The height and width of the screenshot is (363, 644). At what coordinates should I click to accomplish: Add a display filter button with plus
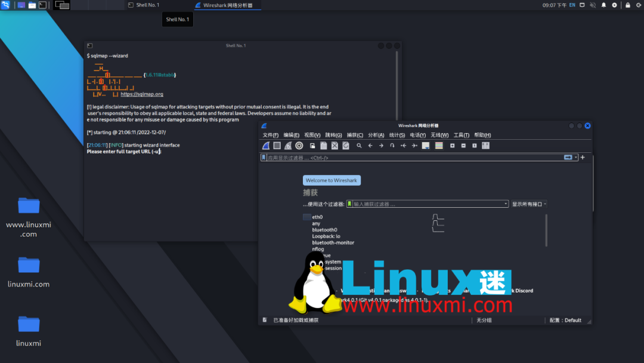[583, 158]
